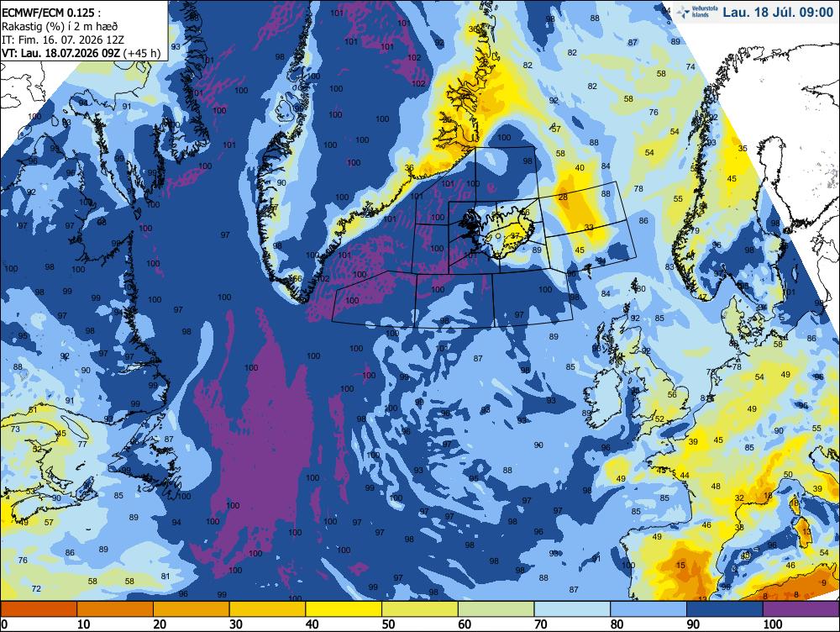The height and width of the screenshot is (632, 840).
Task: Select the purple above-100 legend swatch
Action: 801,609
